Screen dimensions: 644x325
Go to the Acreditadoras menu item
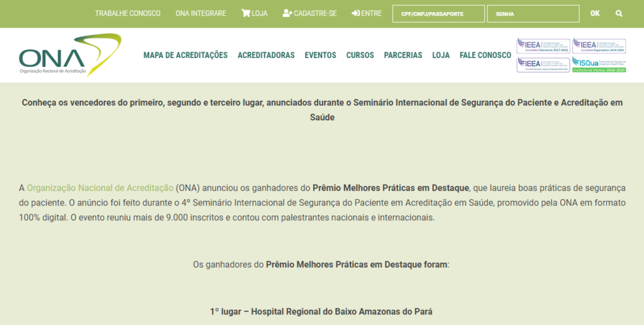(x=266, y=55)
